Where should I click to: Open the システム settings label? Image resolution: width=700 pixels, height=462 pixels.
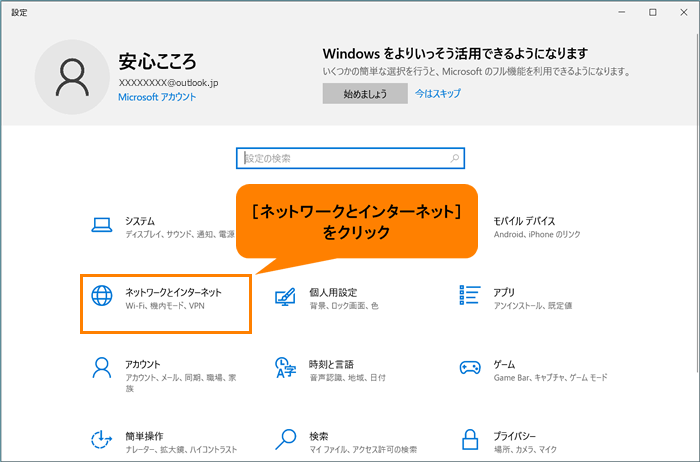point(140,221)
